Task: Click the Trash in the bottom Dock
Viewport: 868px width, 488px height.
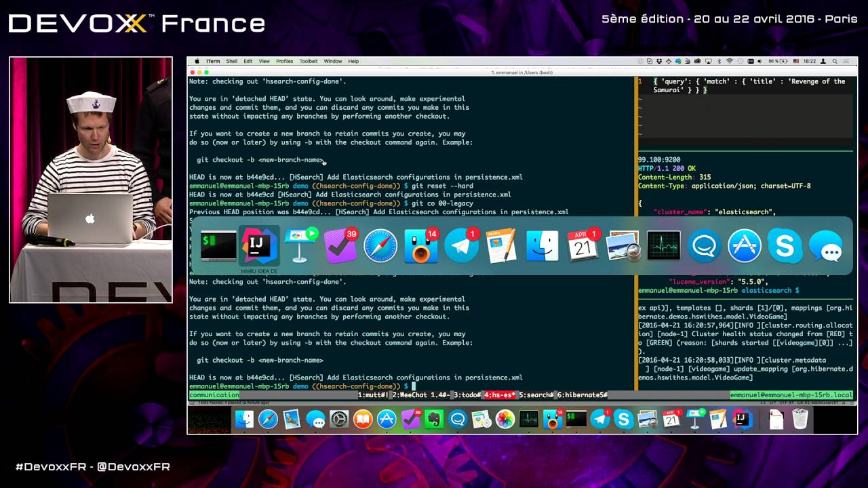Action: point(800,420)
